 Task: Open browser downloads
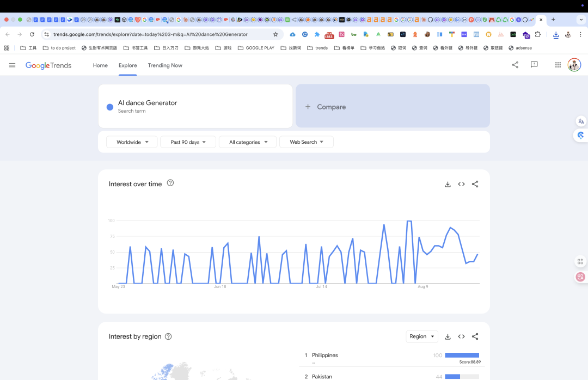556,34
